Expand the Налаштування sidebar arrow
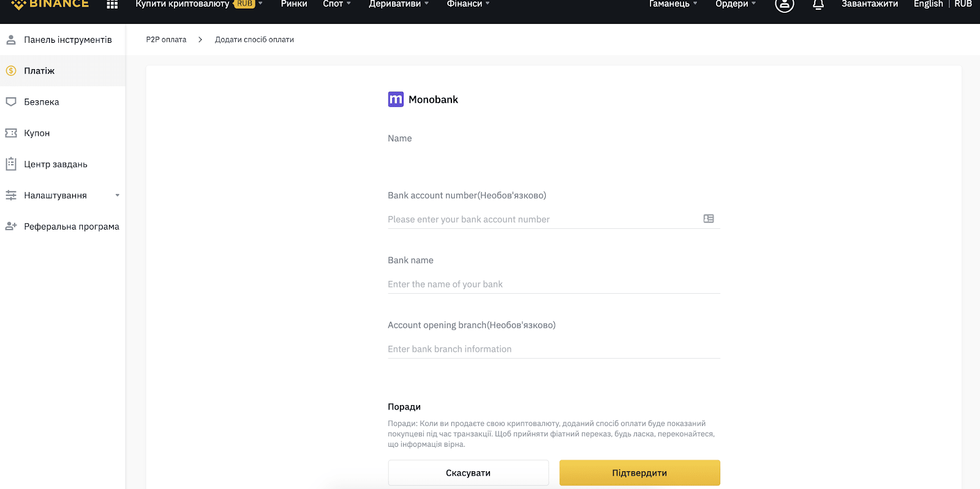980x489 pixels. pyautogui.click(x=118, y=196)
